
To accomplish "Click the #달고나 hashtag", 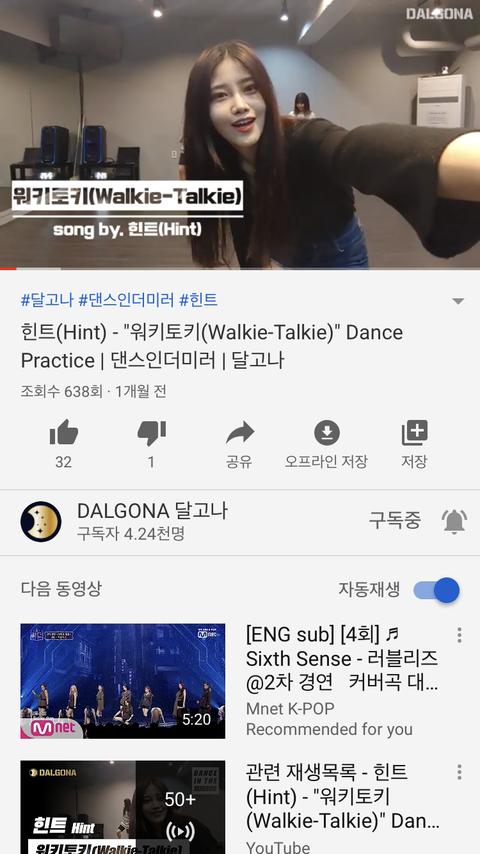I will pos(47,300).
